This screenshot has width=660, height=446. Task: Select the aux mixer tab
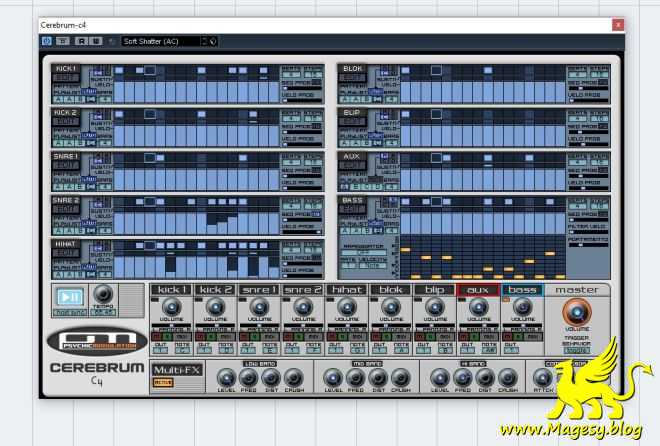tap(478, 289)
